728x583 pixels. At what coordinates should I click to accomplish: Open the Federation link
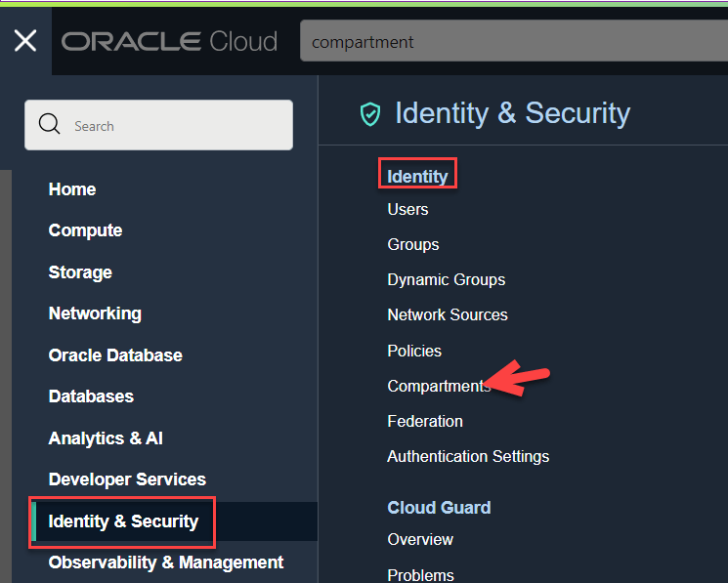point(425,421)
